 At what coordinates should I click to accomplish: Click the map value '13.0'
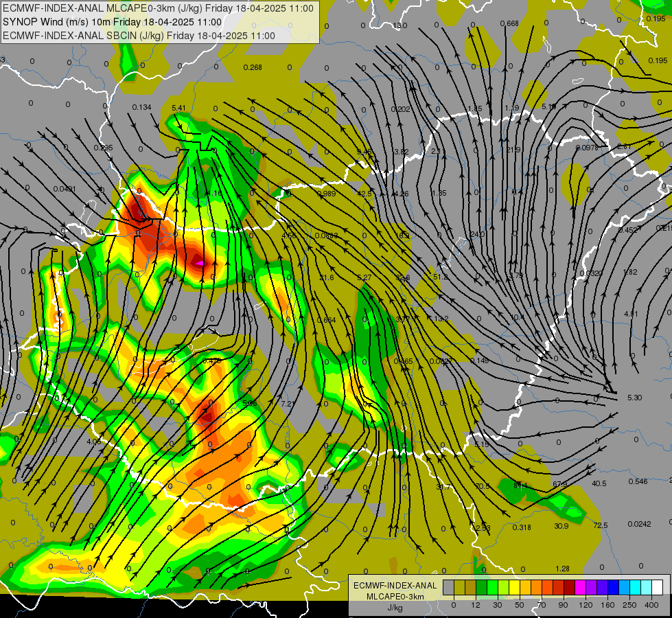(400, 25)
